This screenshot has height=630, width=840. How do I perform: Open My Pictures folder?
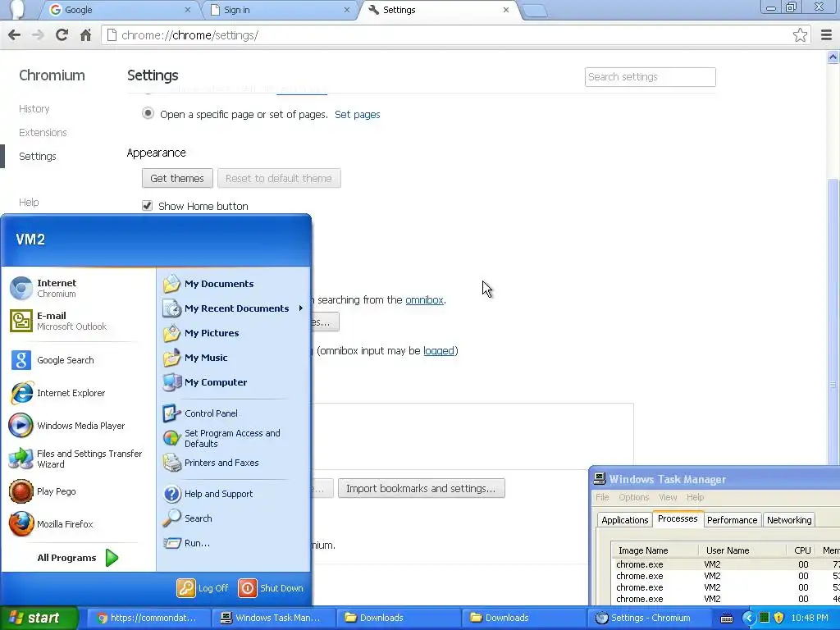click(x=234, y=333)
